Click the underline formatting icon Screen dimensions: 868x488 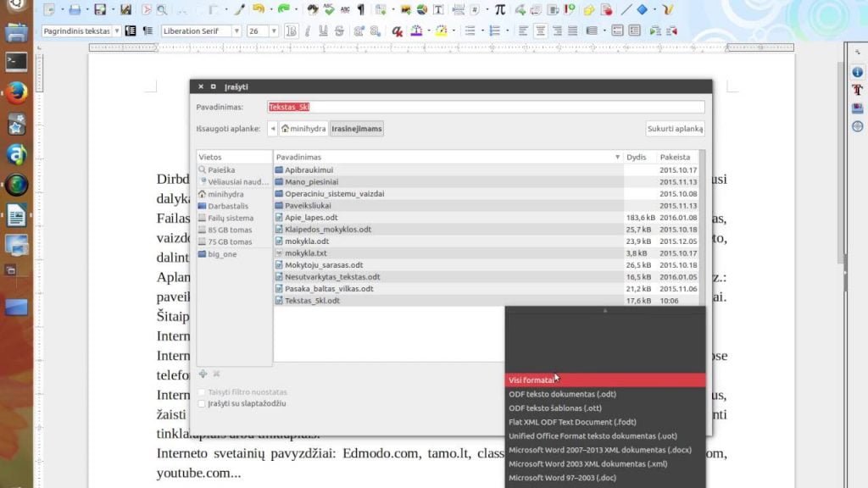coord(323,31)
